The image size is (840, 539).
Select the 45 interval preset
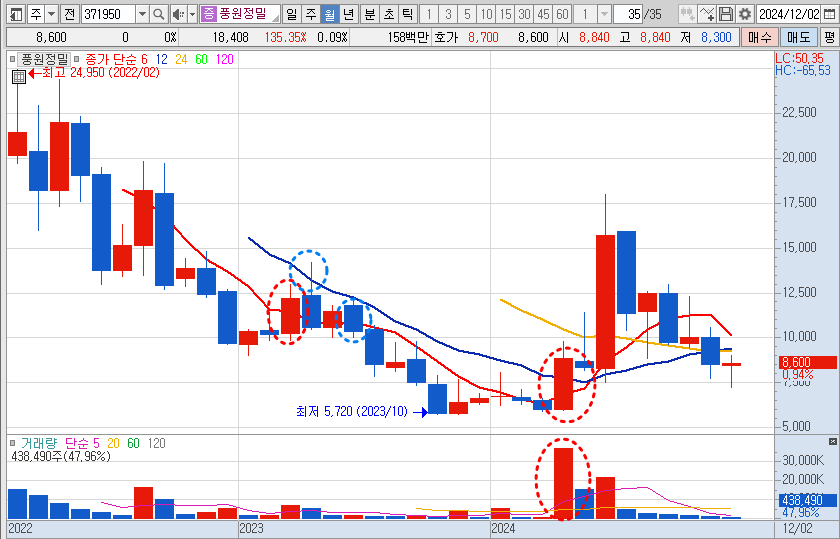click(543, 14)
